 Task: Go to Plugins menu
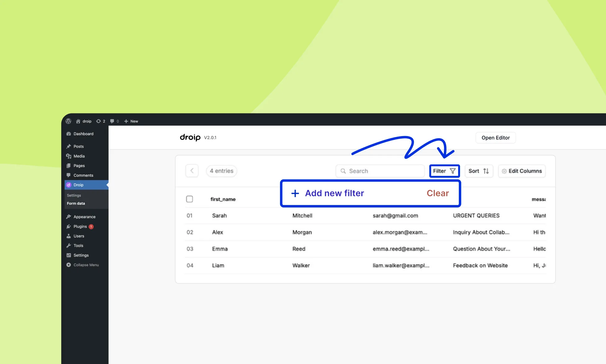[x=80, y=226]
